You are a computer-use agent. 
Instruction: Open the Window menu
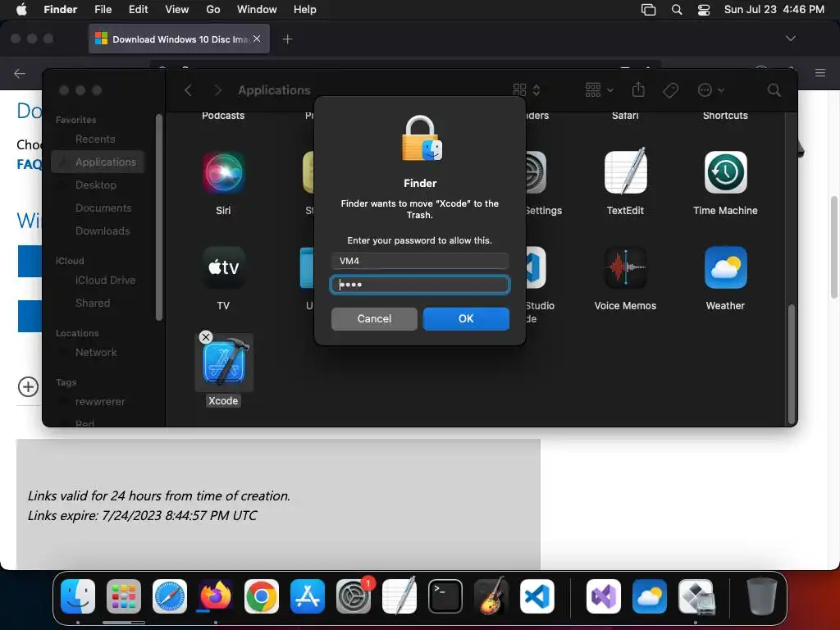click(257, 10)
